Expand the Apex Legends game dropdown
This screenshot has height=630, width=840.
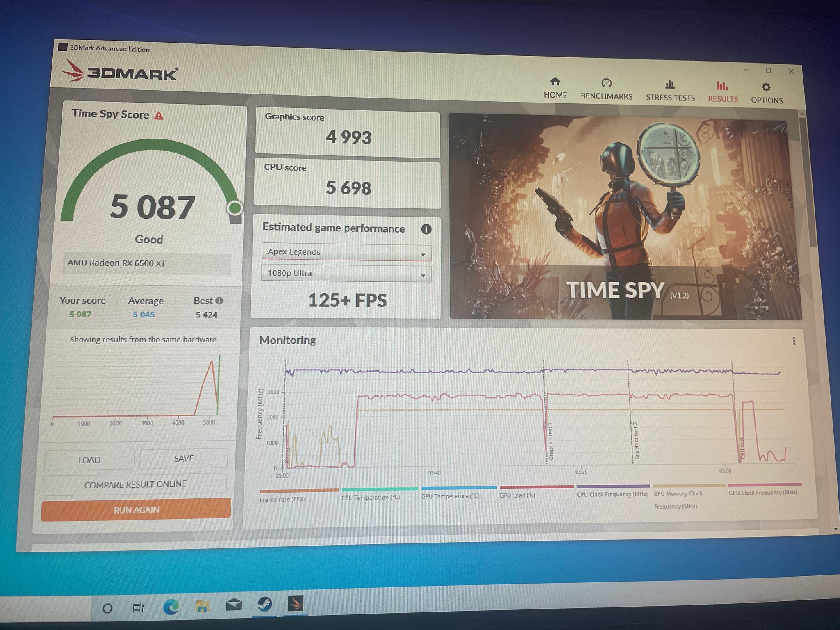[347, 252]
